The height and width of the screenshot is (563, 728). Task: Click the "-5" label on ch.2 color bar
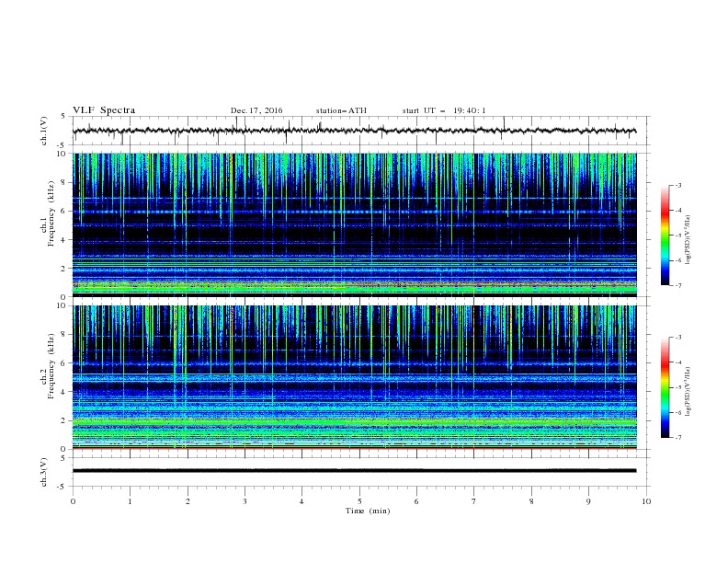(678, 387)
